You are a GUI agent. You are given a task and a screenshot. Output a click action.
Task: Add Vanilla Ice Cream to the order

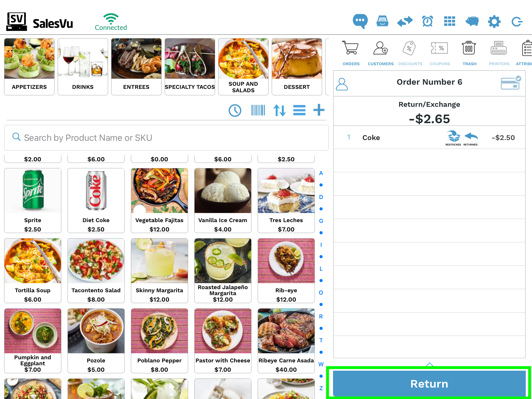click(x=223, y=201)
